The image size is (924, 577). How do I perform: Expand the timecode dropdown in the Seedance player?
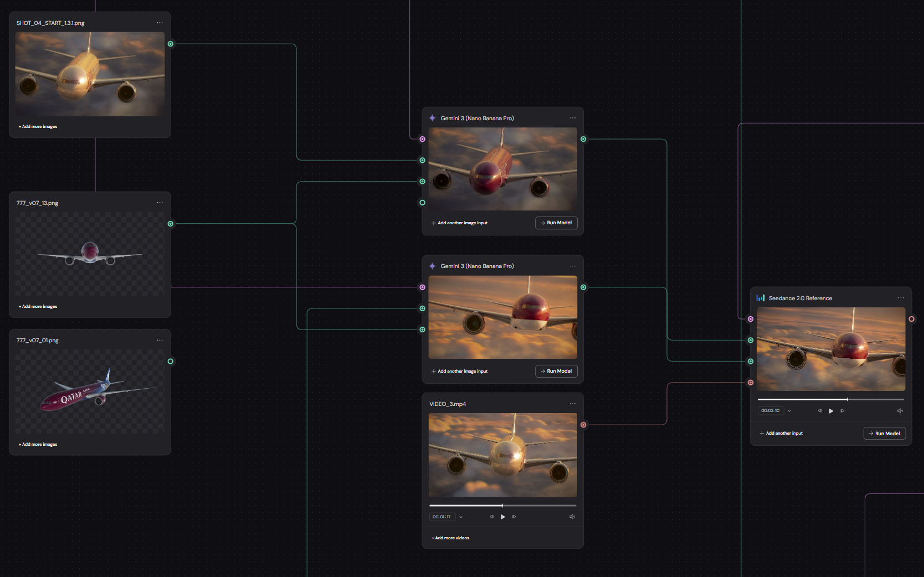(789, 411)
